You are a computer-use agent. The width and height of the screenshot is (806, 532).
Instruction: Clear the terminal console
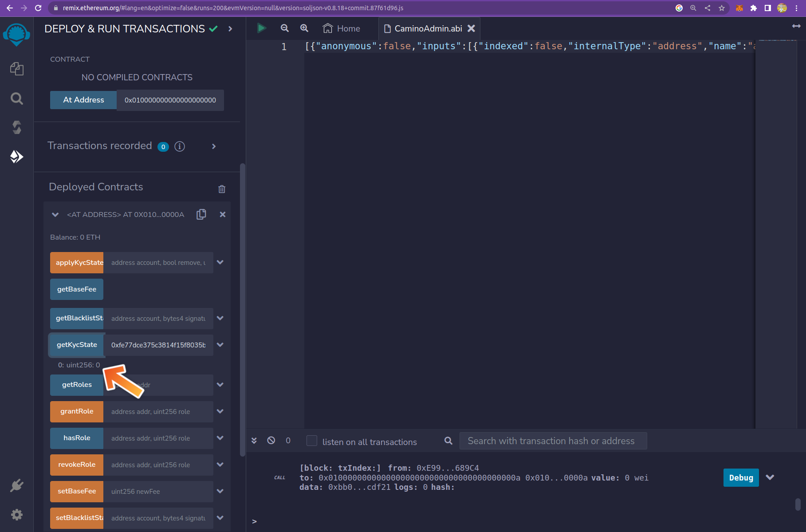tap(271, 441)
